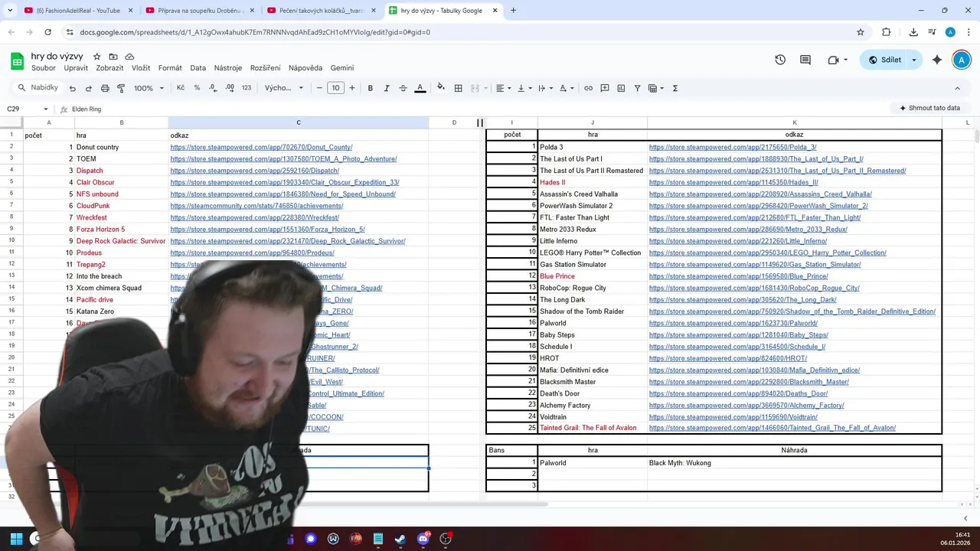Image resolution: width=980 pixels, height=551 pixels.
Task: Toggle italic formatting
Action: [x=387, y=88]
